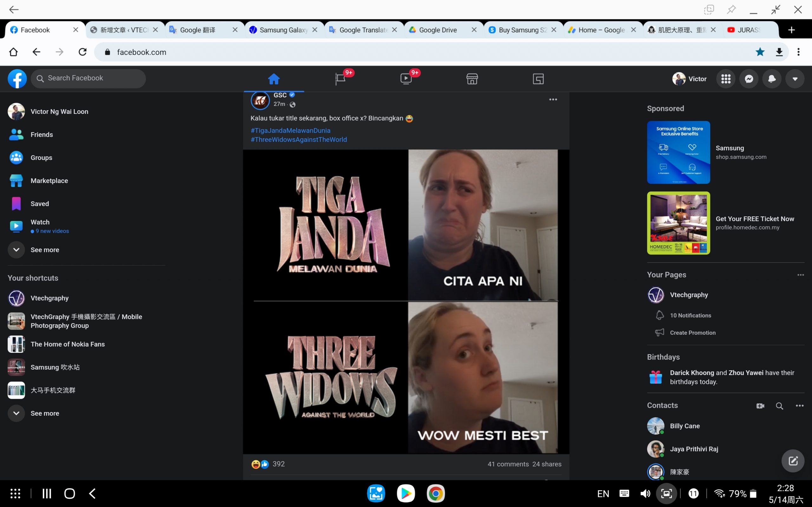
Task: Open the Messenger icon
Action: (749, 79)
